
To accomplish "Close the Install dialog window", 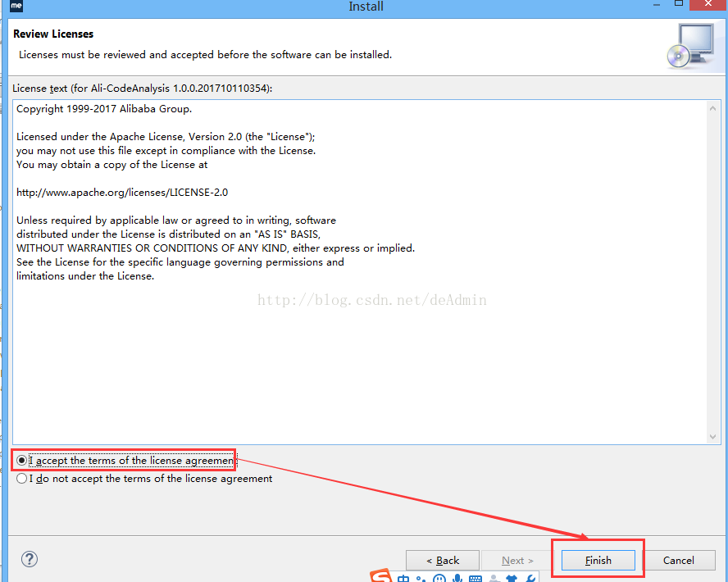I will point(708,4).
